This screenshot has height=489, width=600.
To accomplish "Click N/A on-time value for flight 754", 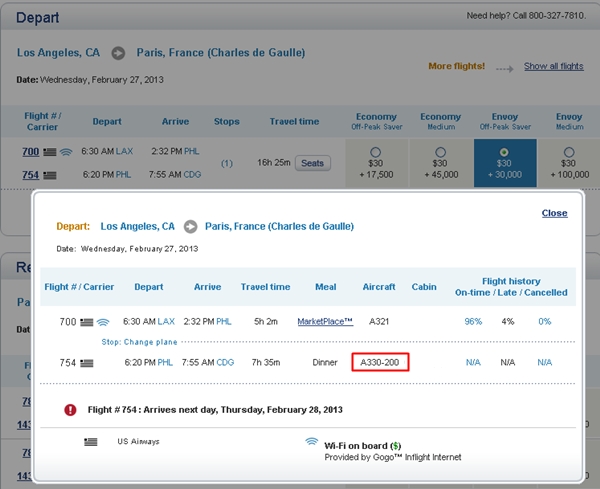I will point(473,362).
